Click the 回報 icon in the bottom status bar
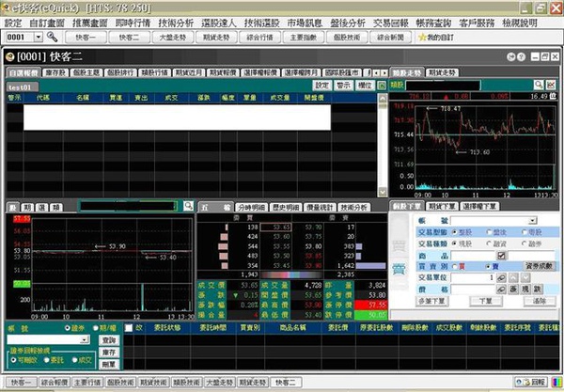The image size is (564, 392). point(531,382)
